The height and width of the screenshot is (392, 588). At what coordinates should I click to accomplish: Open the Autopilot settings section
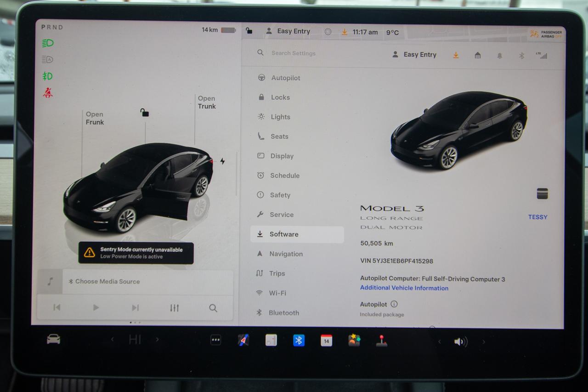coord(285,78)
